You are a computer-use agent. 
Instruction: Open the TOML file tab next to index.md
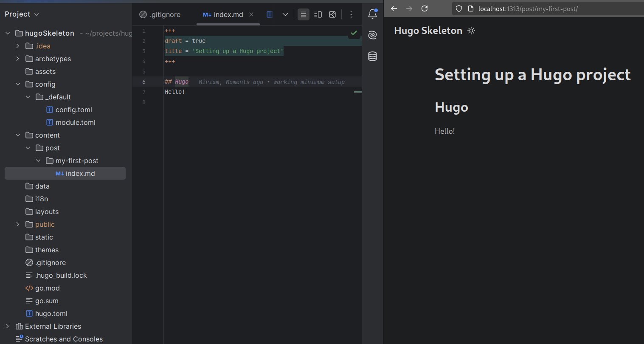(270, 14)
